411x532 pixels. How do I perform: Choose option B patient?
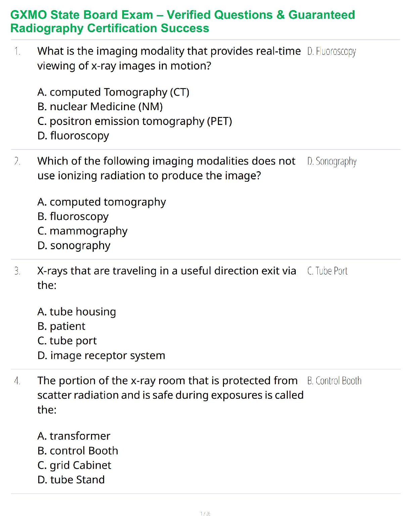61,326
